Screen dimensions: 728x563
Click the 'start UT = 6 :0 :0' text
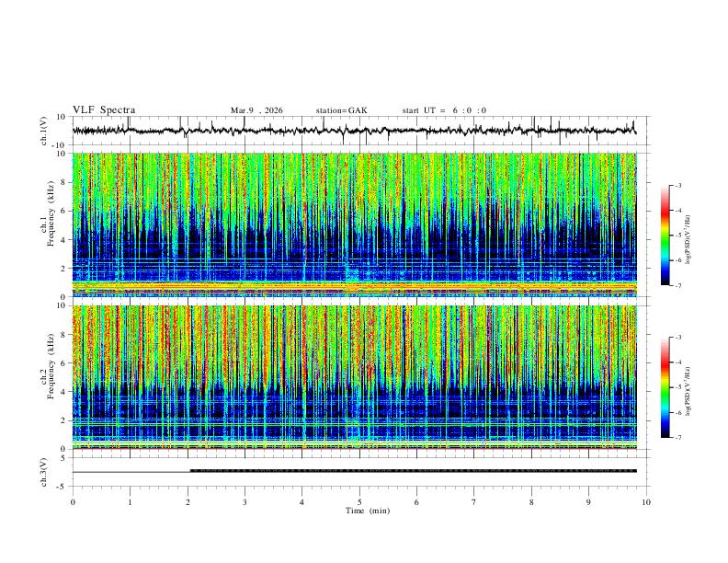[444, 110]
